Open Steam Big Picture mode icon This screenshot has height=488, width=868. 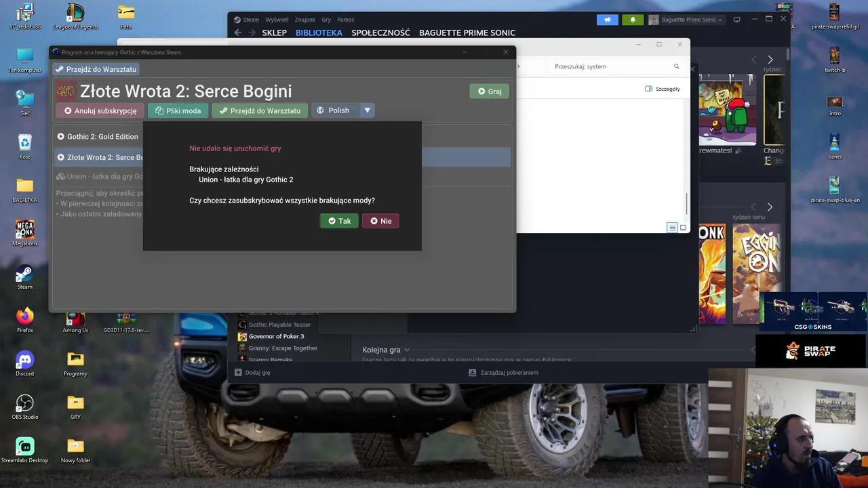coord(737,20)
